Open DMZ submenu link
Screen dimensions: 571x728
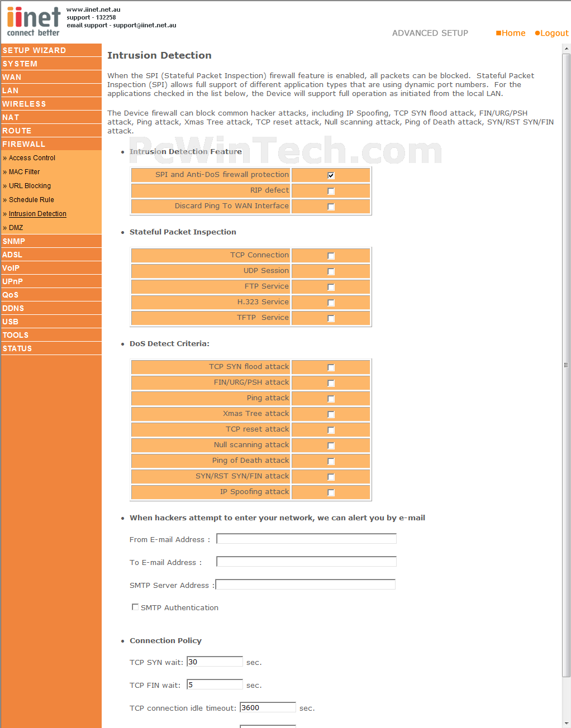point(16,228)
